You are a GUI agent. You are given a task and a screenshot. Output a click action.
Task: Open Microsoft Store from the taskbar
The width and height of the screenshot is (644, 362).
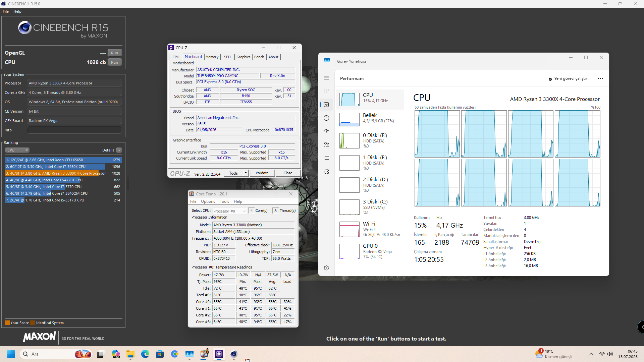tap(160, 354)
